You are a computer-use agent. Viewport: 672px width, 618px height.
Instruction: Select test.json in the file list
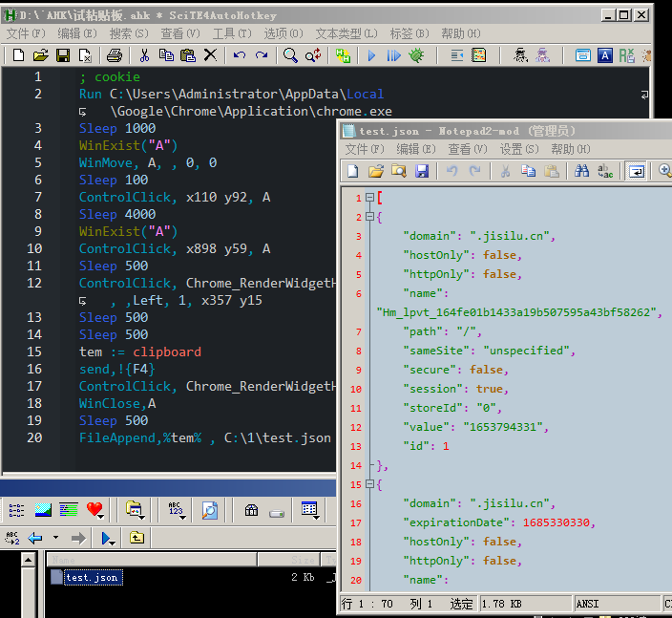(92, 578)
